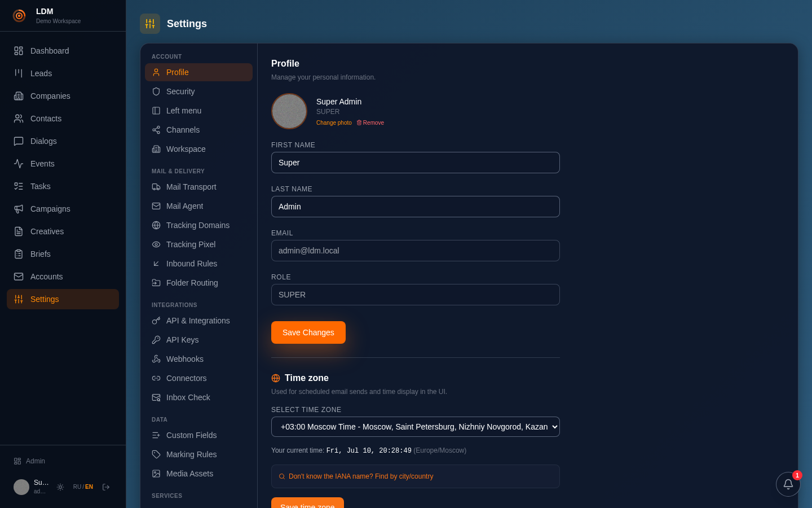Open Custom Fields settings

tap(198, 435)
